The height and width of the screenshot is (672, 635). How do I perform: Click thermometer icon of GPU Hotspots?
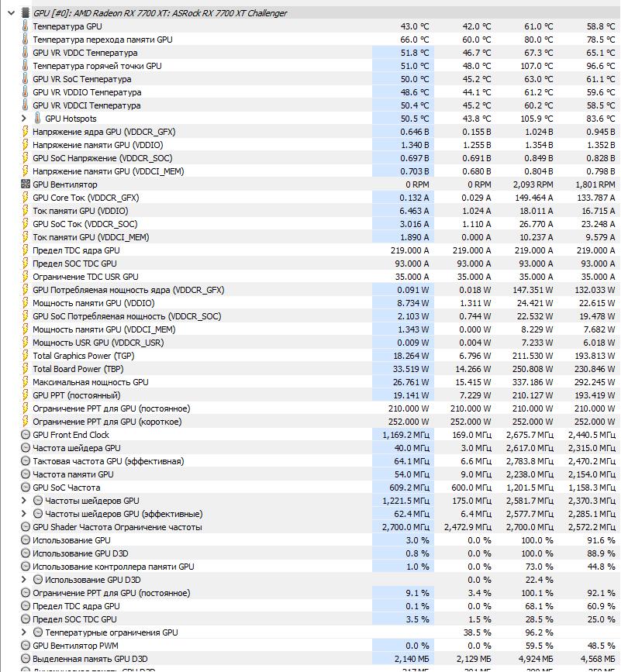tap(38, 119)
